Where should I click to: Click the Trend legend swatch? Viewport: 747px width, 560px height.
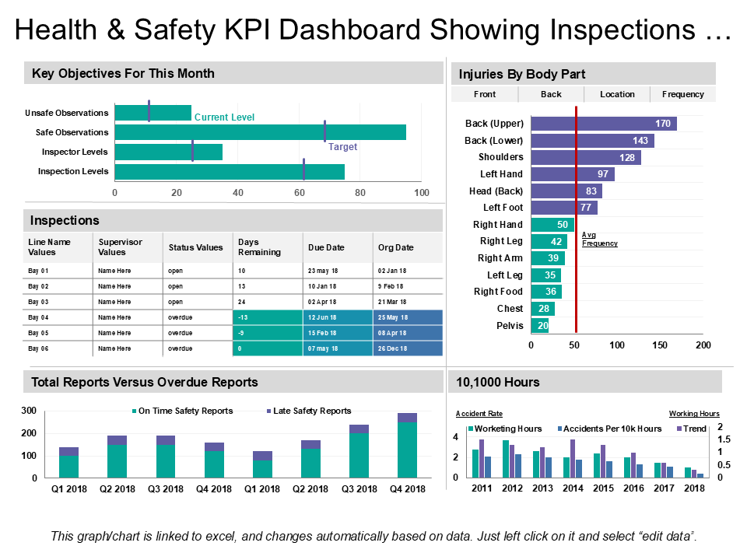click(x=679, y=429)
